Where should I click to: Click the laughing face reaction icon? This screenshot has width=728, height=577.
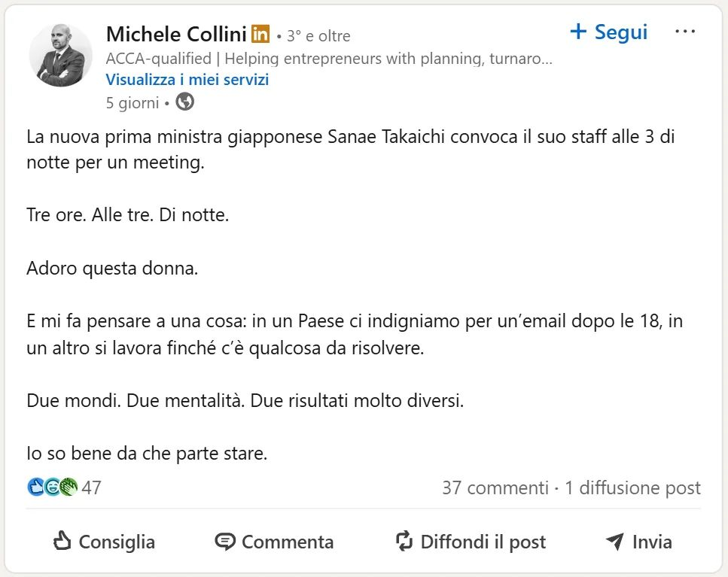[52, 487]
